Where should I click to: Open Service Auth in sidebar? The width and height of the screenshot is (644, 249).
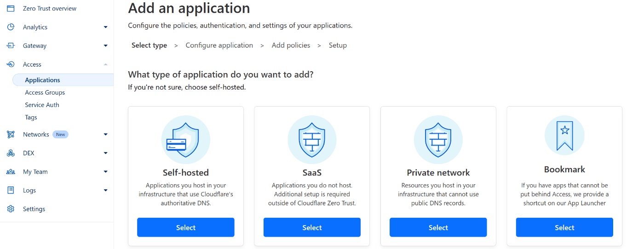[42, 105]
